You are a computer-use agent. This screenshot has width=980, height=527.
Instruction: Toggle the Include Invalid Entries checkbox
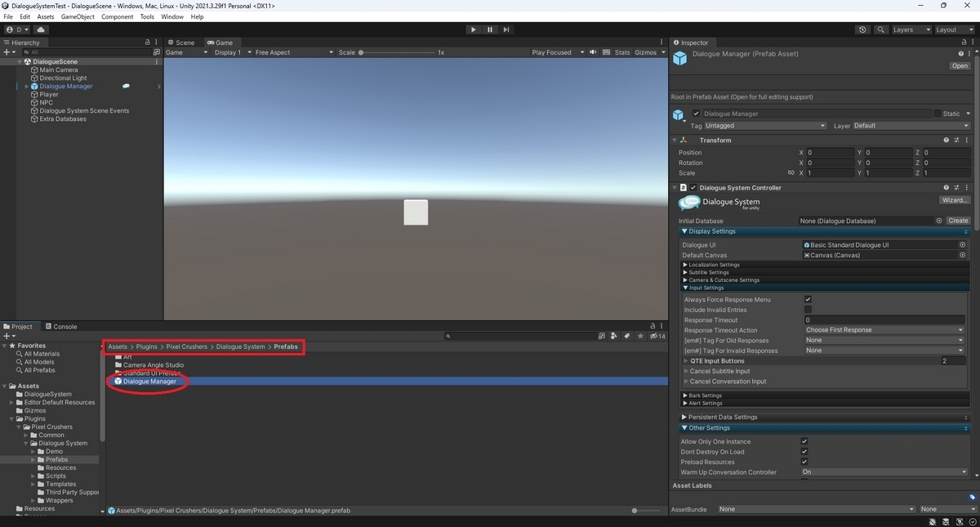click(x=808, y=310)
